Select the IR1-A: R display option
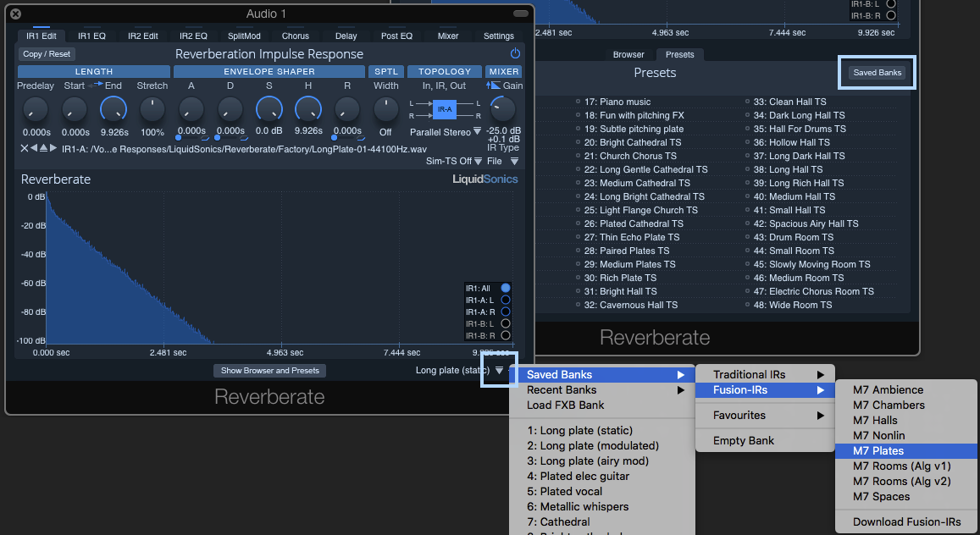This screenshot has width=980, height=535. point(506,312)
